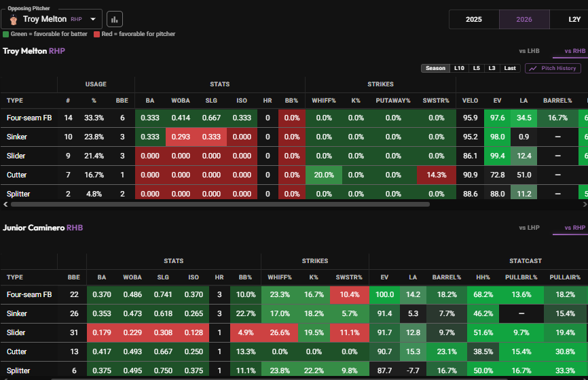This screenshot has width=588, height=380.
Task: Switch to the 2026 season tab
Action: 524,20
